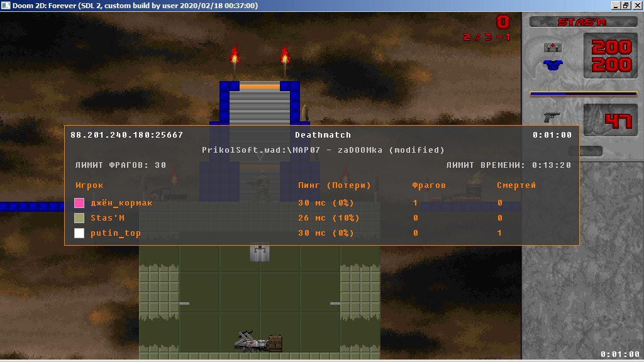Click the ЛИМИТ ВРЕМЕНИ: 0:13:20 text
Viewport: 644px width, 362px height.
[x=508, y=165]
